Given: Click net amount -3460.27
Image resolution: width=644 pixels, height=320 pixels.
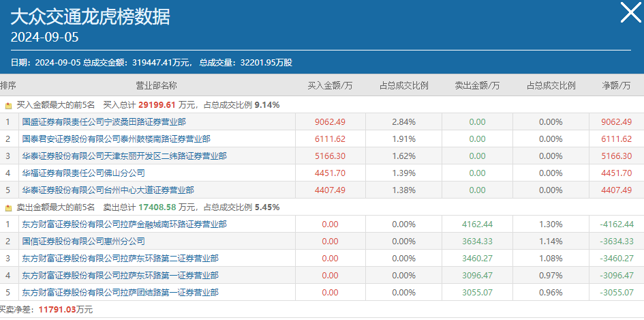Looking at the screenshot, I should 617,259.
